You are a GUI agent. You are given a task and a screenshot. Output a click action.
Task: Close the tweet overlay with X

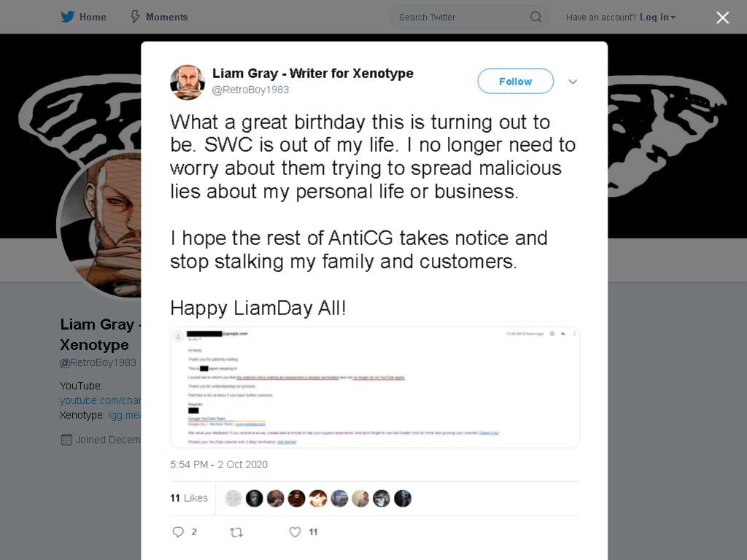722,17
